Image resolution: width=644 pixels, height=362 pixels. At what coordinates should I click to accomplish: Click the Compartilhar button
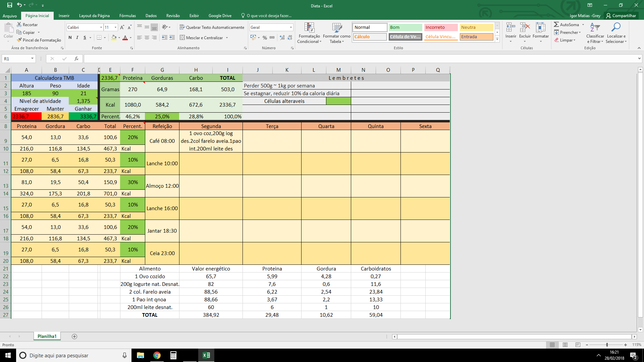click(x=621, y=16)
